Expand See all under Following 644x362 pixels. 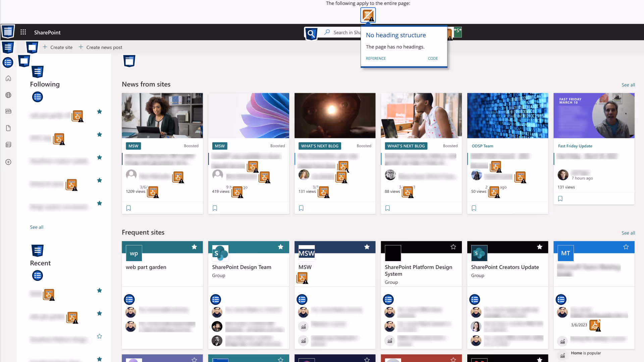[37, 227]
